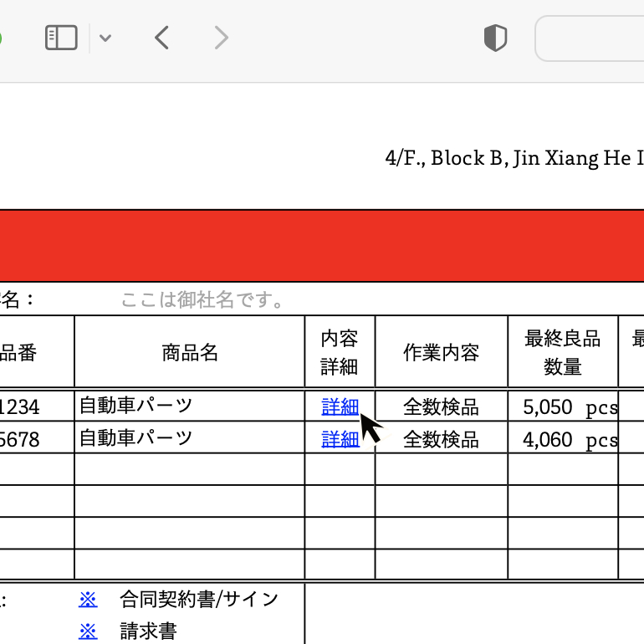The width and height of the screenshot is (644, 644).
Task: Open the 詳細 link in the 4,060 pcs row
Action: tap(340, 439)
